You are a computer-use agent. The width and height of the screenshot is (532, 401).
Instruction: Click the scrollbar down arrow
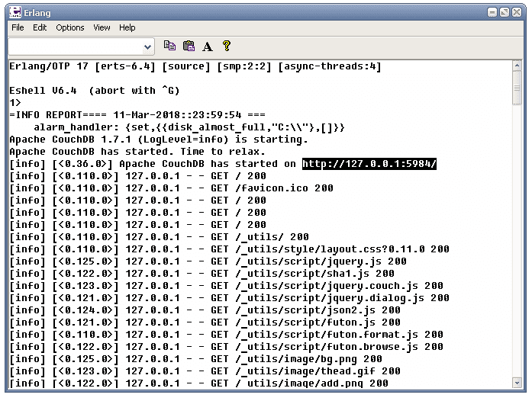tap(517, 383)
